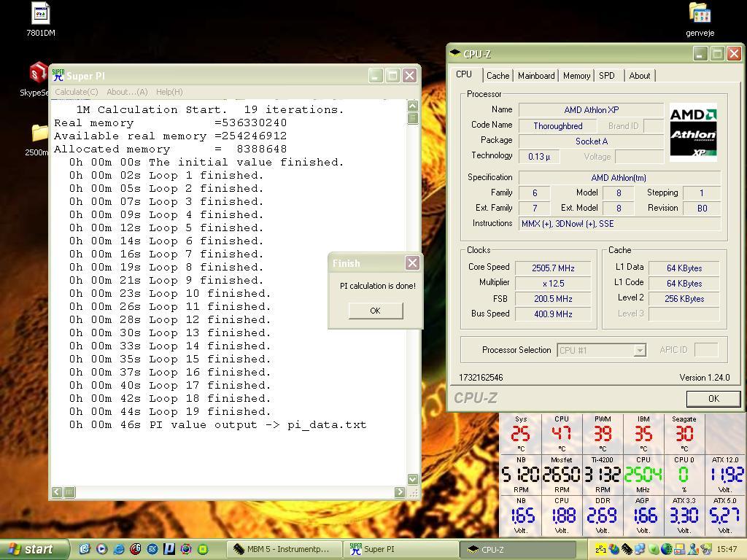Screen dimensions: 747x560
Task: Switch to MBM 5 taskbar button
Action: [x=285, y=549]
